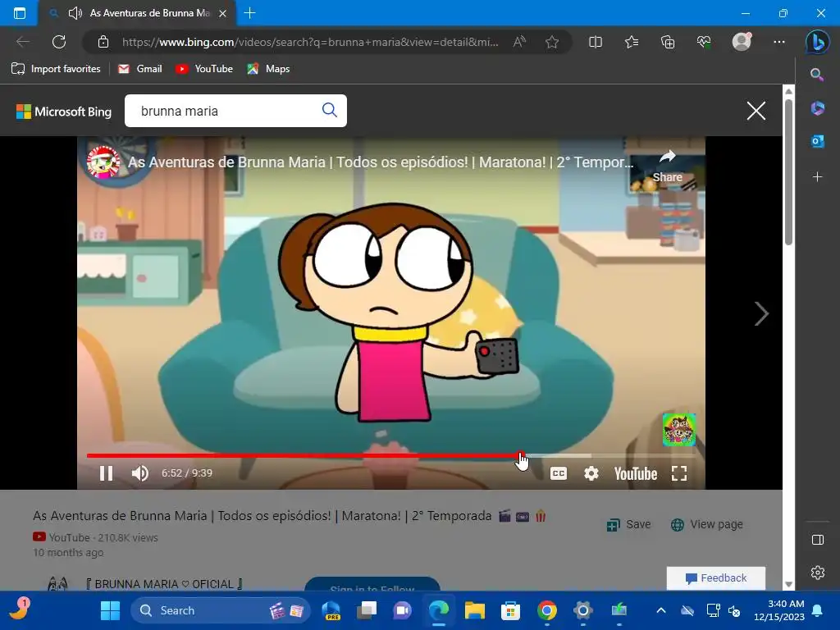Open video on YouTube logo
The width and height of the screenshot is (840, 630).
point(636,473)
